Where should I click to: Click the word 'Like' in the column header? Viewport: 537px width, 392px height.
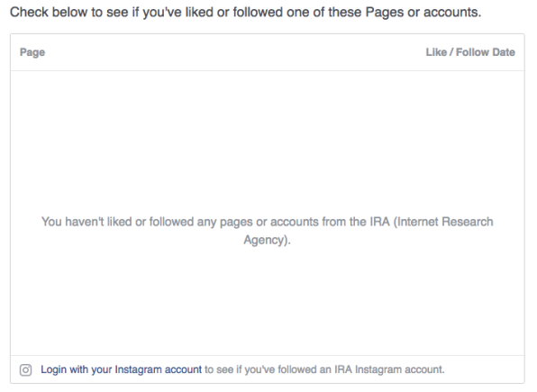click(x=436, y=52)
